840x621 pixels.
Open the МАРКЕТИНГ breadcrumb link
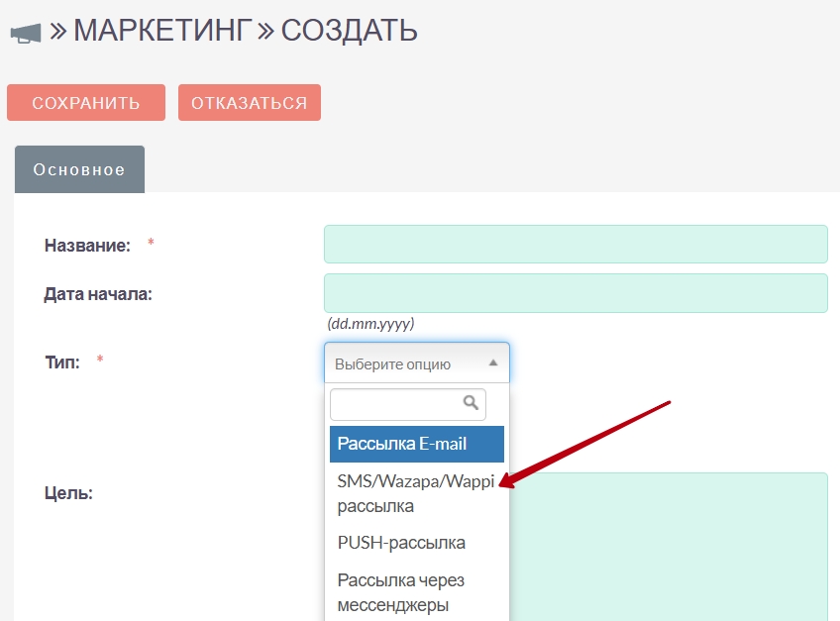(161, 31)
